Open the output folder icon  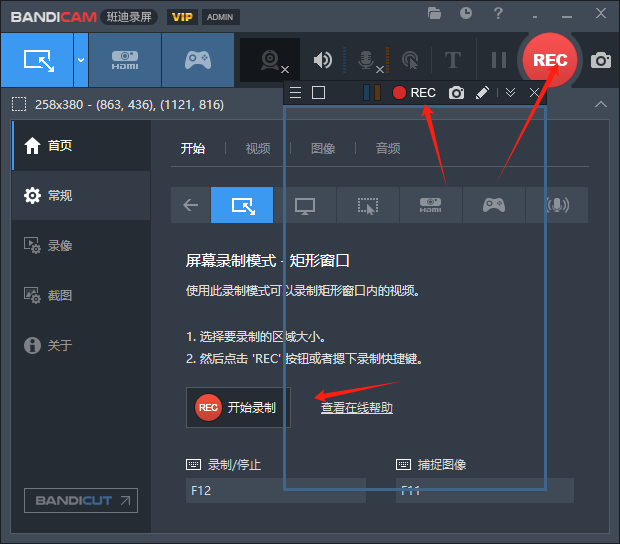[434, 14]
